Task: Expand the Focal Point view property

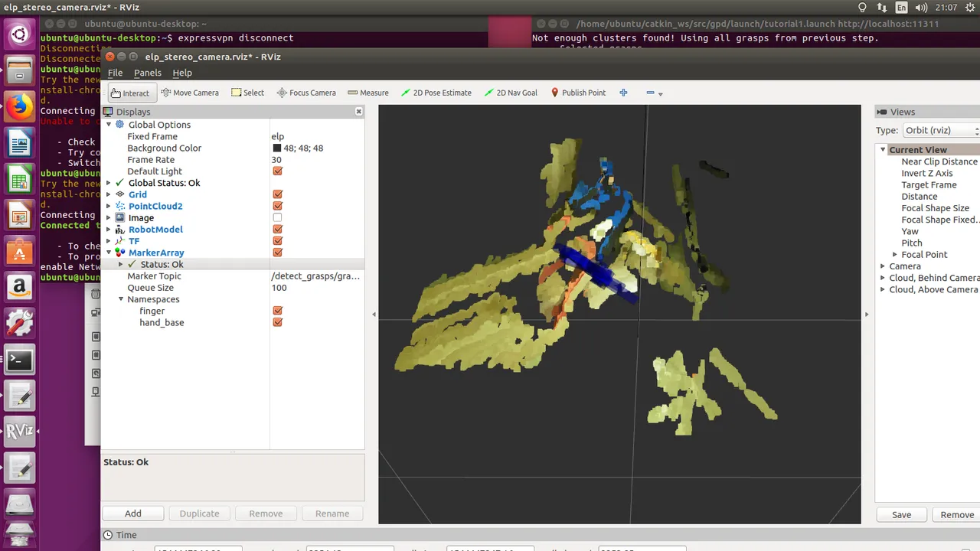Action: pyautogui.click(x=895, y=255)
